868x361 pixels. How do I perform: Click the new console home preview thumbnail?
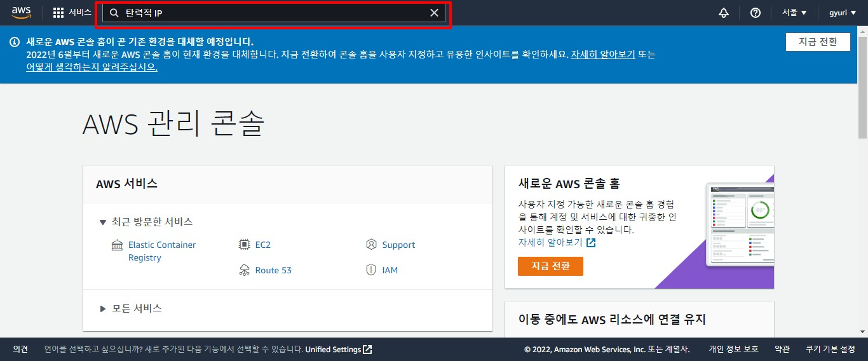[740, 224]
